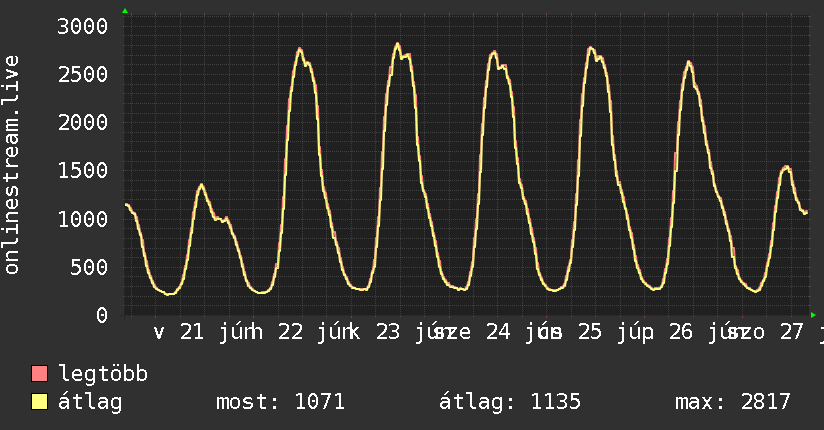The image size is (824, 430).
Task: Click the 1000 y-axis label
Action: (x=83, y=219)
